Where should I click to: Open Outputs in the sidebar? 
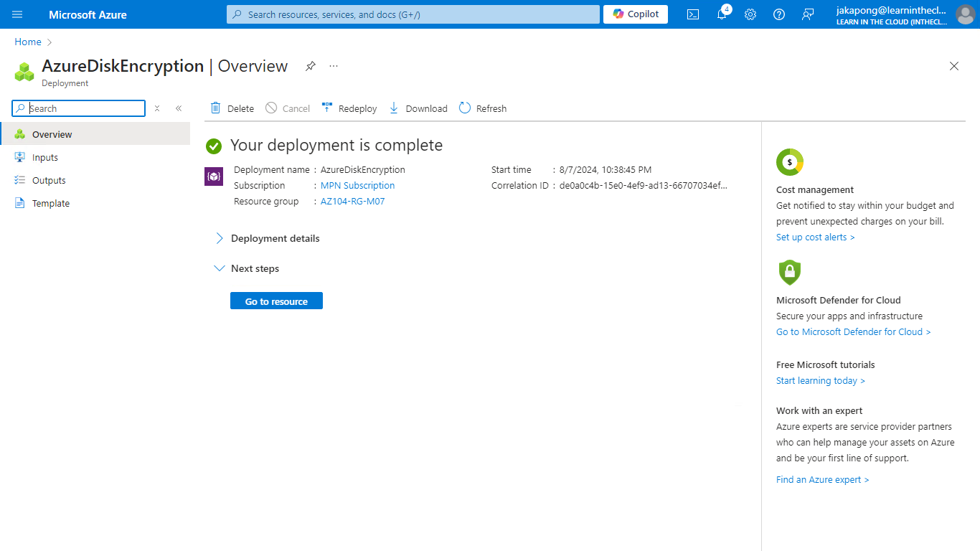point(95,180)
